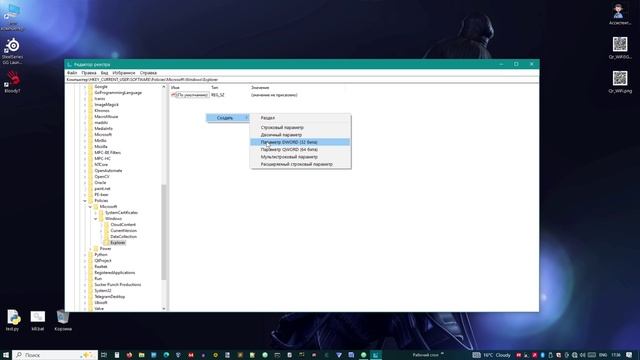Open the Ассистент desktop shortcut
The image size is (640, 360).
click(x=620, y=14)
